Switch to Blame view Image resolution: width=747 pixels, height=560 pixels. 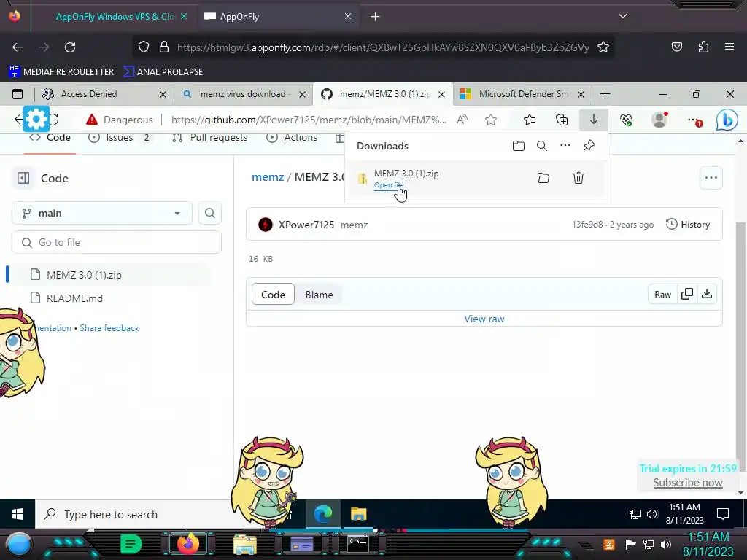[320, 295]
